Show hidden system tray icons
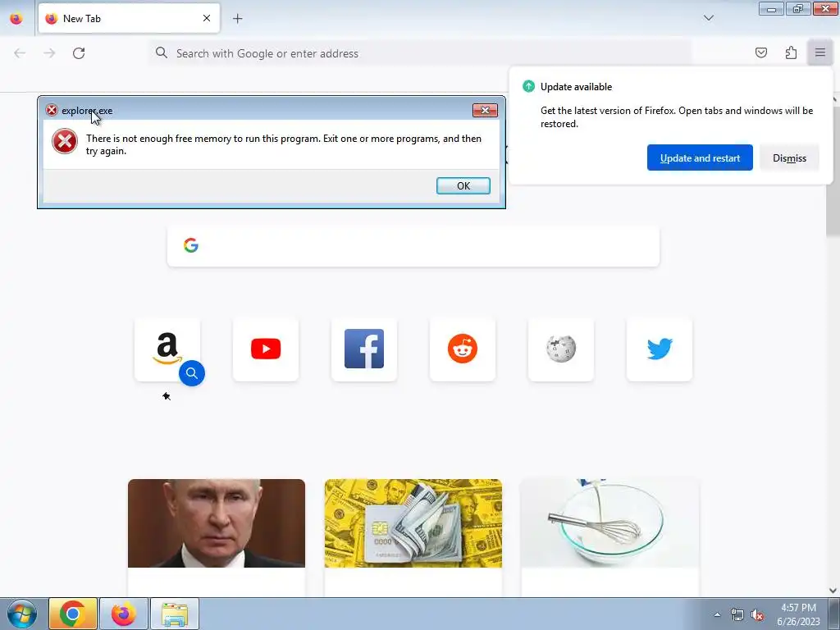This screenshot has height=630, width=840. click(717, 614)
